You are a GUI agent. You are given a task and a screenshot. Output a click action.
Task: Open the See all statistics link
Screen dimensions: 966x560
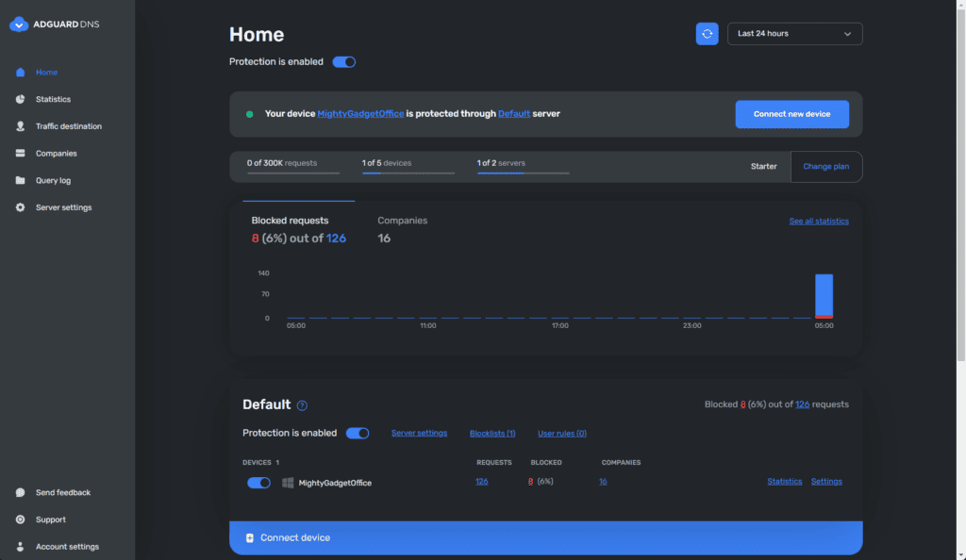tap(818, 222)
